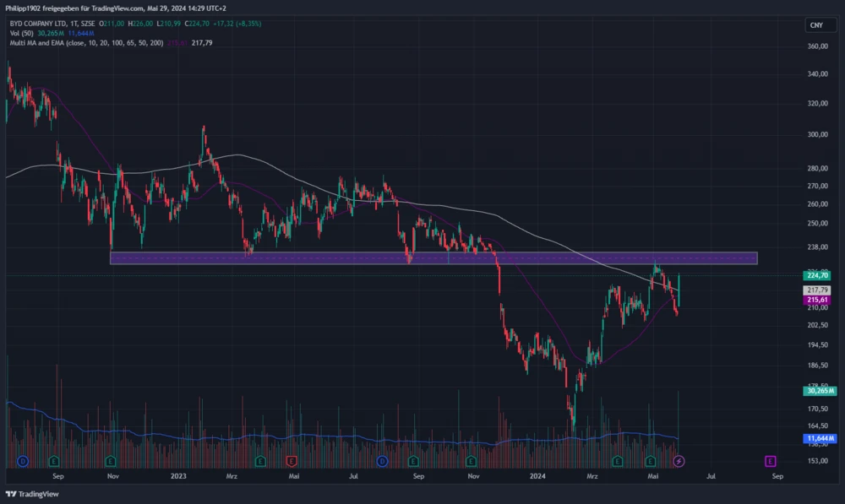This screenshot has height=504, width=845.
Task: Click the magenta 215,61 price label
Action: (x=816, y=300)
